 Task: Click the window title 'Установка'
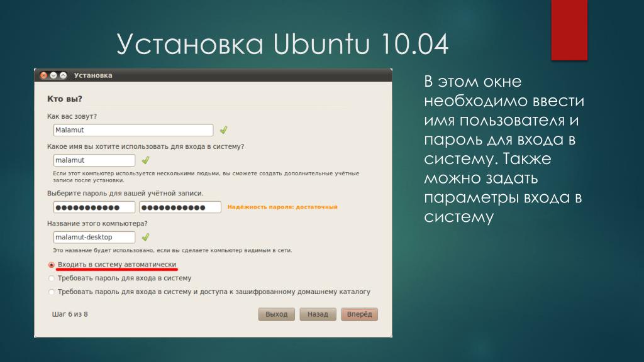(x=93, y=75)
